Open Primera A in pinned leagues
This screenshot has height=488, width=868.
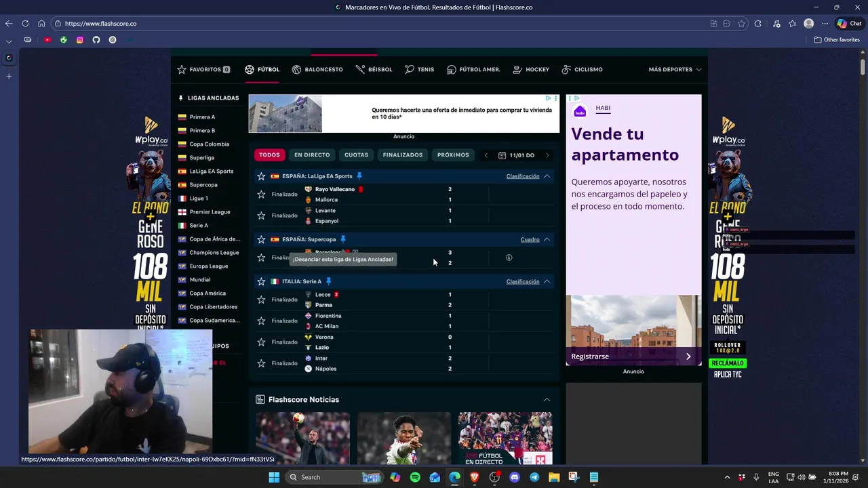[x=202, y=117]
